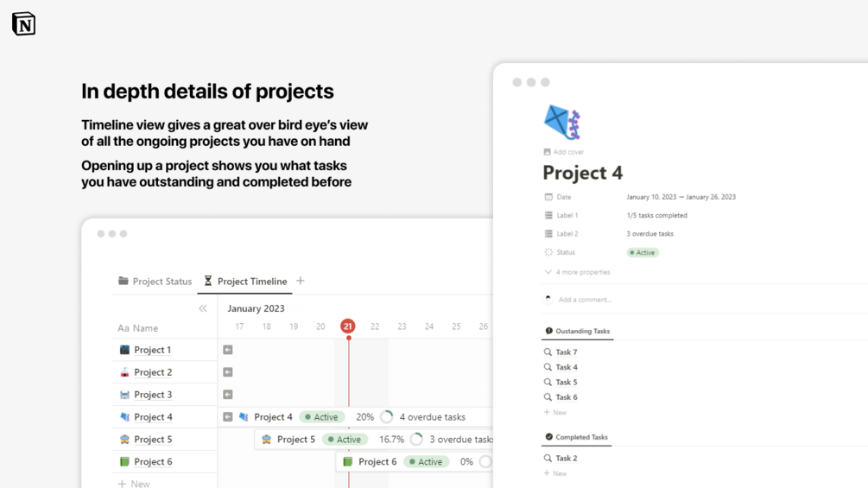The height and width of the screenshot is (488, 868).
Task: Click the Project 2 row icon
Action: (x=124, y=371)
